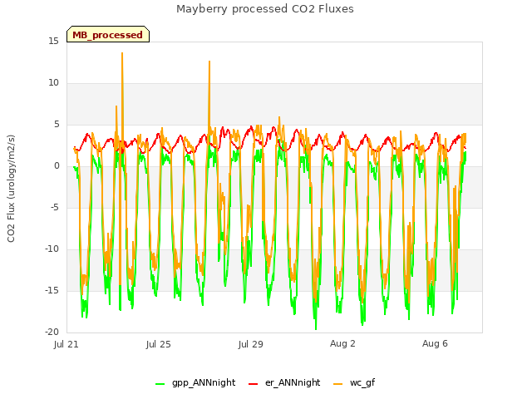Click the red er_ANNnight legend swatch
The height and width of the screenshot is (399, 532).
tap(253, 384)
